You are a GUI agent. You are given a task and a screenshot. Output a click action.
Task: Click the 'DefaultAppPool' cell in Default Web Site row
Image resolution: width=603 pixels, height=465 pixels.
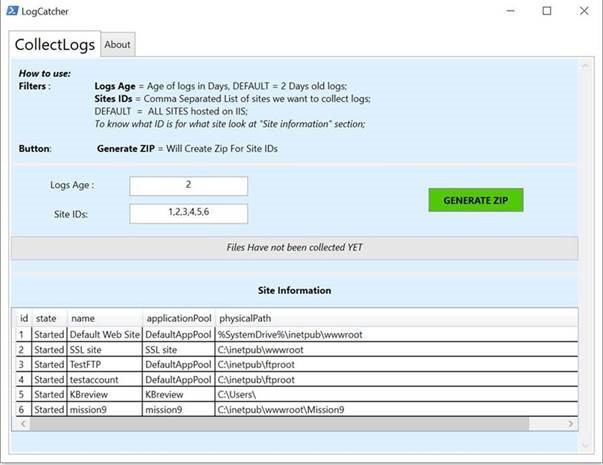179,335
